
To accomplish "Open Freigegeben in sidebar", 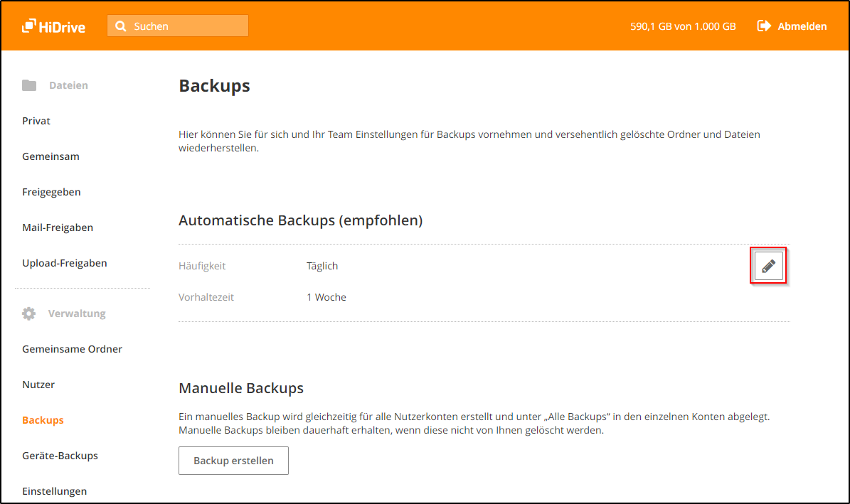I will (51, 192).
